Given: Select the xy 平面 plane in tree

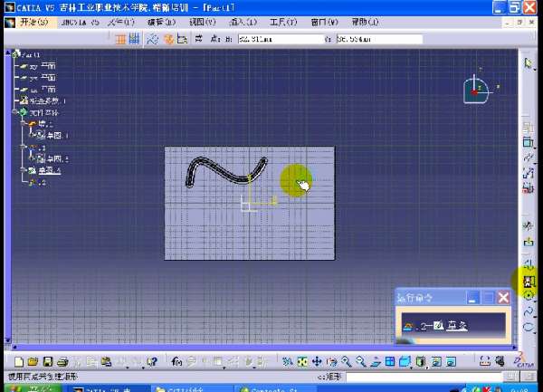Looking at the screenshot, I should 43,66.
